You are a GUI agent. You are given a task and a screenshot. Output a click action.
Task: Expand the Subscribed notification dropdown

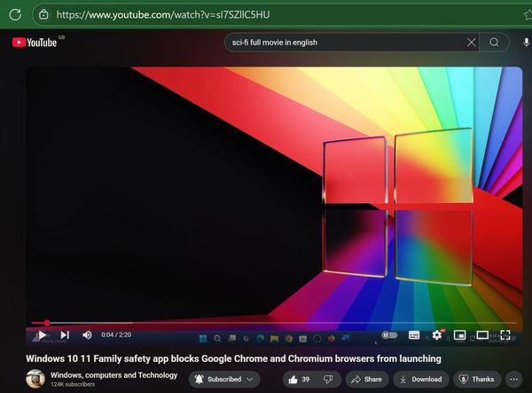[x=223, y=379]
